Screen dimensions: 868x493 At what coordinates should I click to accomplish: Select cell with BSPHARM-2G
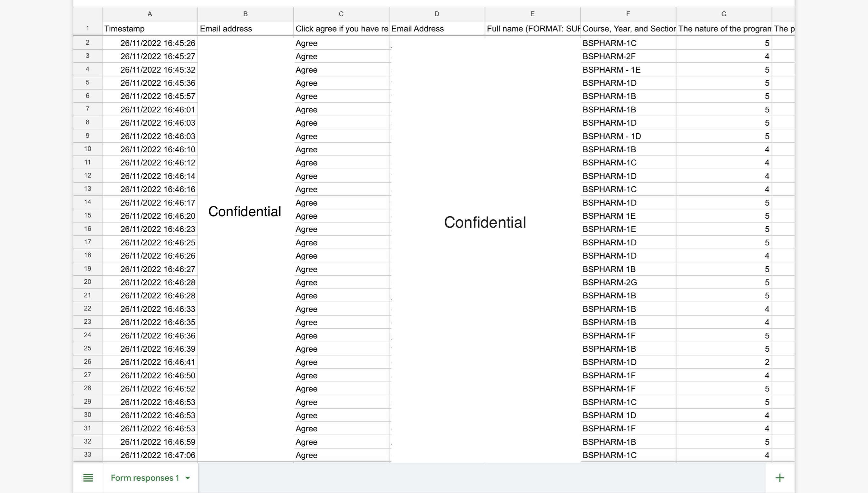coord(628,283)
